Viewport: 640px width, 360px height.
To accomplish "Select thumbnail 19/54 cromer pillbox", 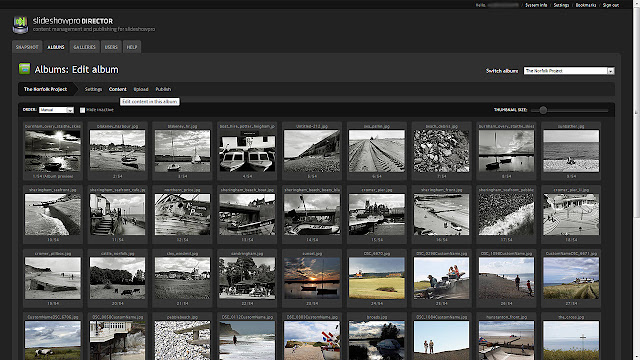I will point(53,278).
